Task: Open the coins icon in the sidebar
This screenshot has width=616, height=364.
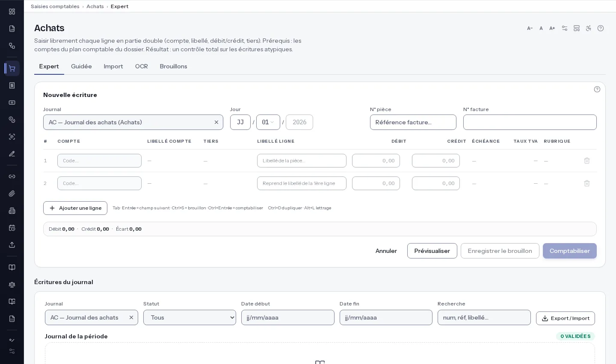Action: pos(12,120)
